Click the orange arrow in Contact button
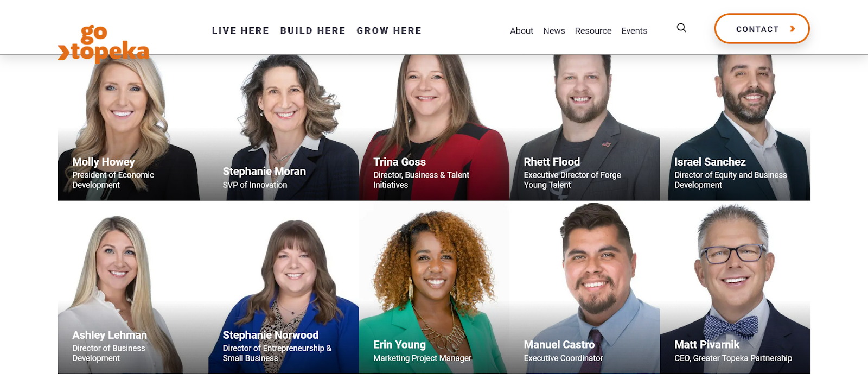The height and width of the screenshot is (379, 868). coord(793,29)
